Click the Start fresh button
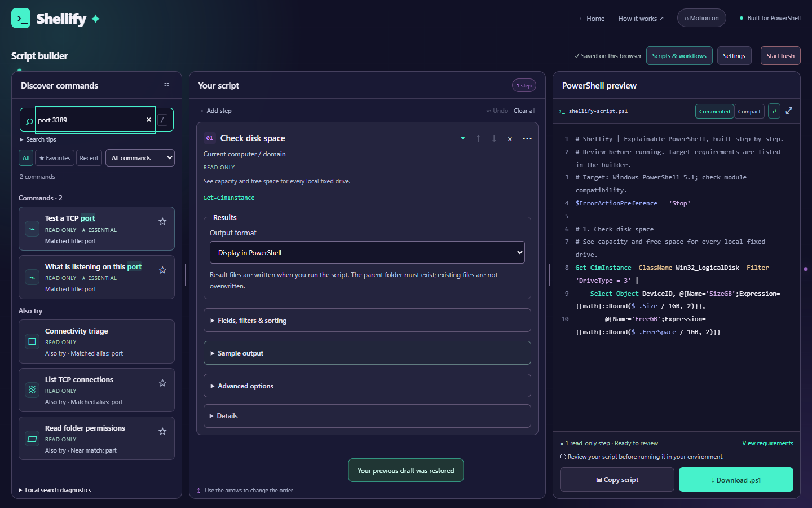Screen dimensions: 812x508 point(780,56)
